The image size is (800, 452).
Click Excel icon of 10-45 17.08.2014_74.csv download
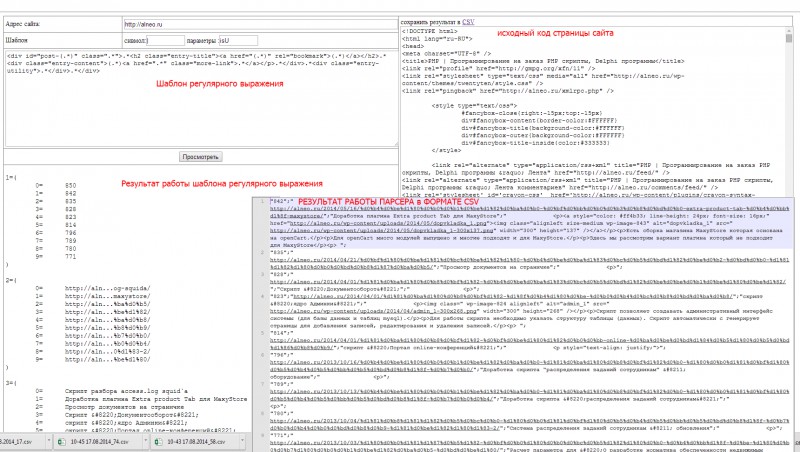(61, 442)
